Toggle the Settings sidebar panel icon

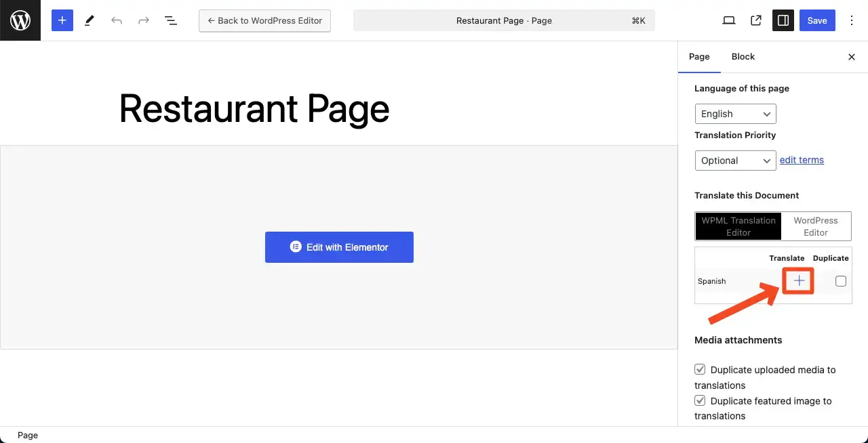[783, 20]
